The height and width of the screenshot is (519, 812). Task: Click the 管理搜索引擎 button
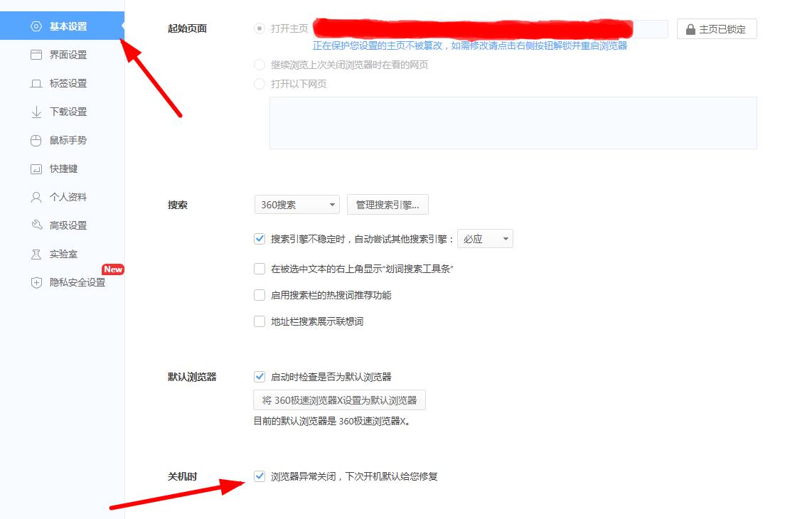coord(388,205)
